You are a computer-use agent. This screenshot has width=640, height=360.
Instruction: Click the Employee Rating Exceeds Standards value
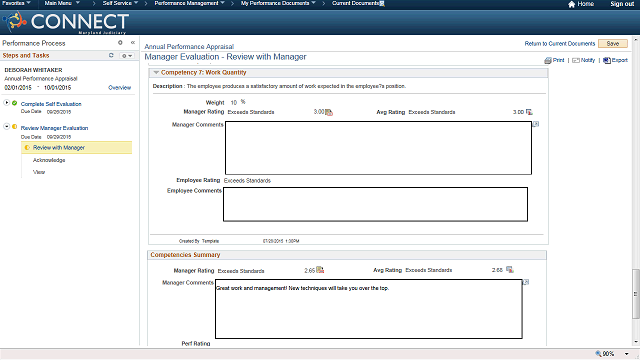coord(247,180)
